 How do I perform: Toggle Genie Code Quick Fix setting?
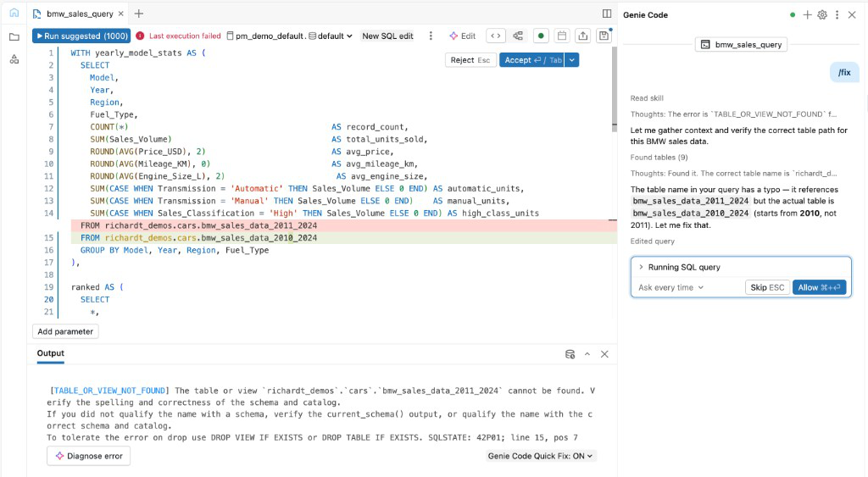pos(542,456)
